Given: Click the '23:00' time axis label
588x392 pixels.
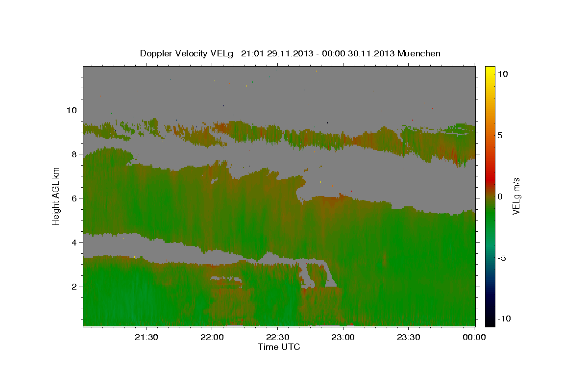Looking at the screenshot, I should tap(343, 337).
